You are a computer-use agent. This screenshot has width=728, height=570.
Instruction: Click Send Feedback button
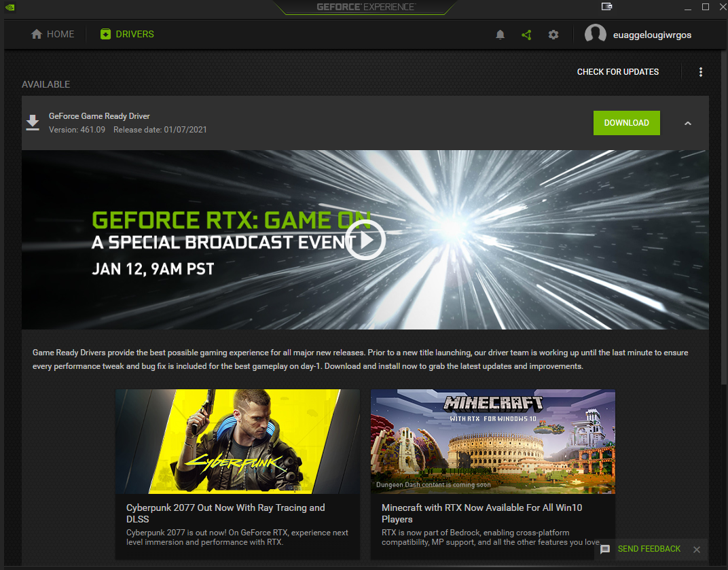pos(649,549)
